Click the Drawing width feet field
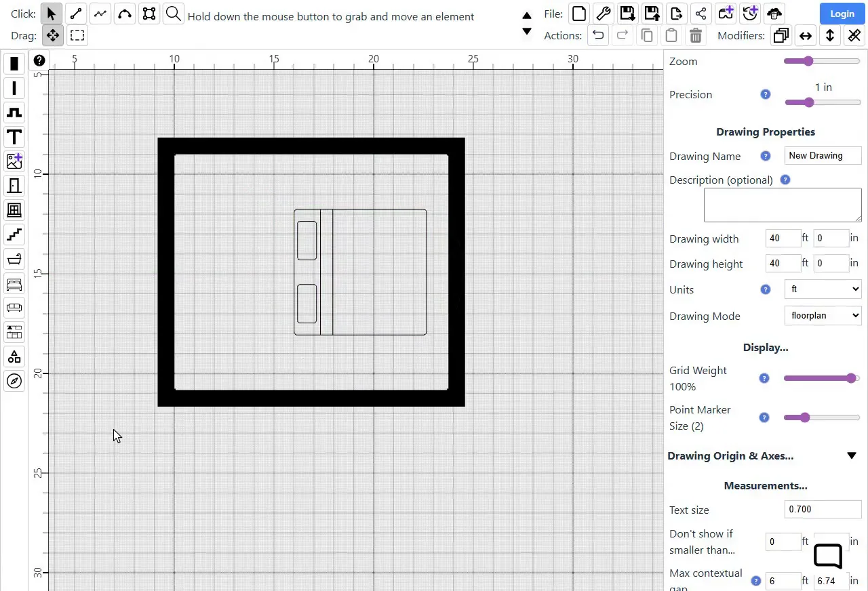This screenshot has width=868, height=591. (x=783, y=239)
